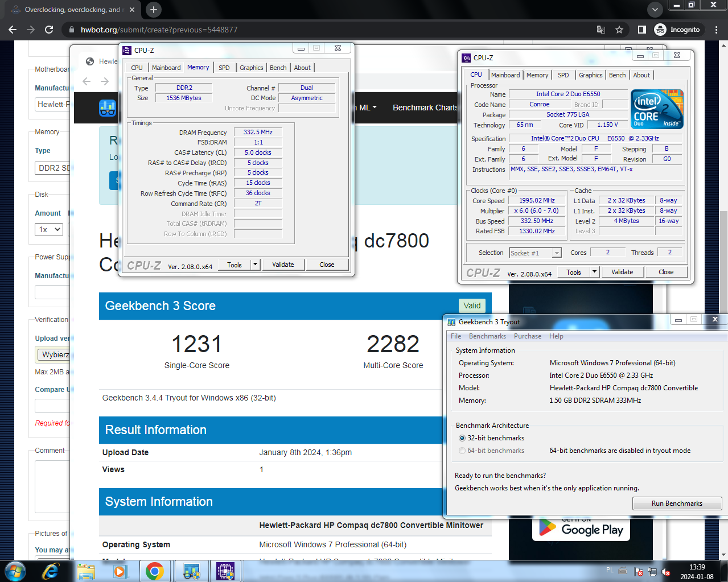Viewport: 728px width, 582px height.
Task: Click Tools button in the processor CPU-Z window
Action: pyautogui.click(x=574, y=272)
